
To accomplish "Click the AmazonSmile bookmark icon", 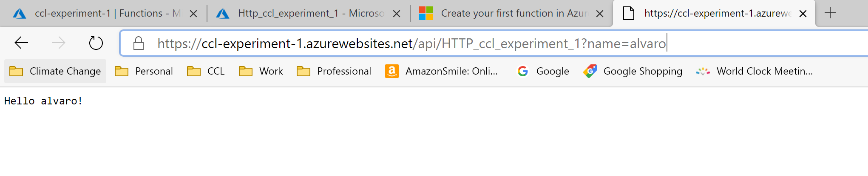I will coord(391,71).
